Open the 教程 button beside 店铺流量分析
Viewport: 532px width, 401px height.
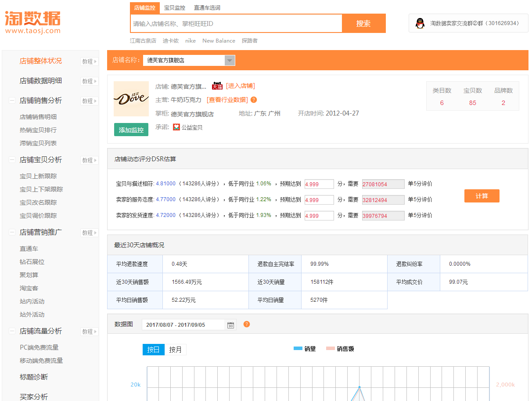[90, 332]
